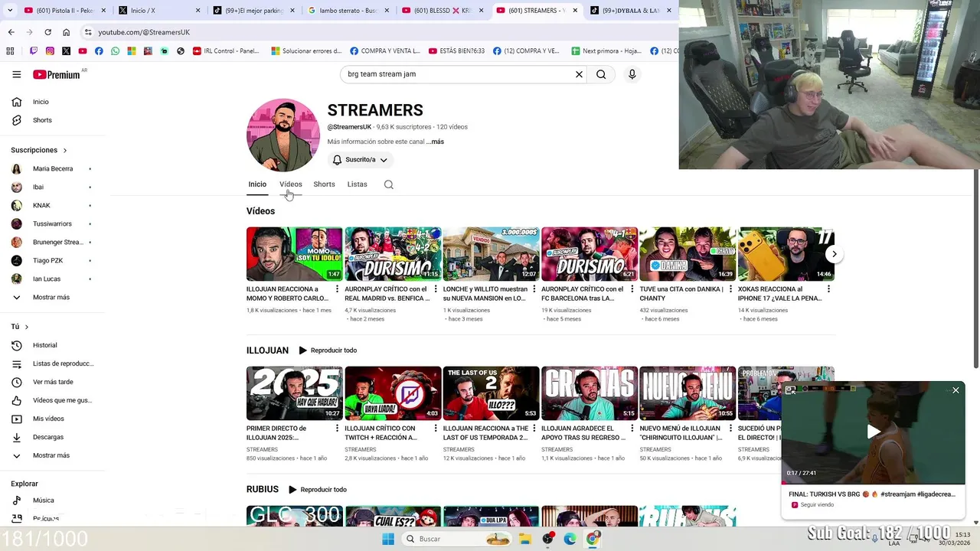Open the YouTube hamburger guide menu
Screen dimensions: 980x551
click(x=16, y=74)
